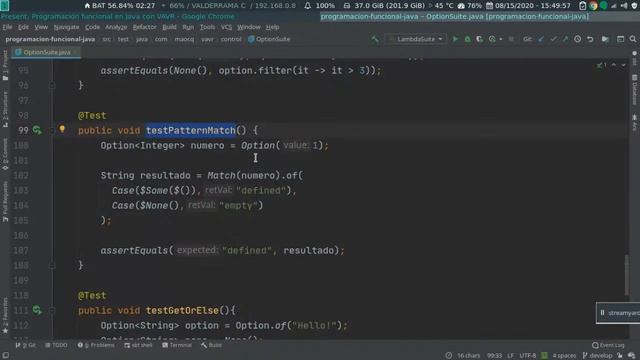This screenshot has width=640, height=360.
Task: Click the run test gutter icon at line 111
Action: [x=37, y=310]
